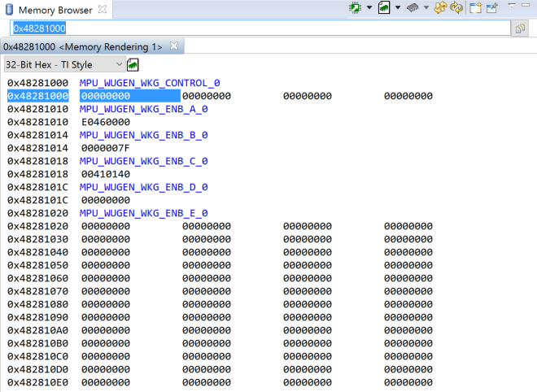Screen dimensions: 537x392
Task: Select the 0x48281000 Memory Rendering 1 tab
Action: (x=82, y=47)
